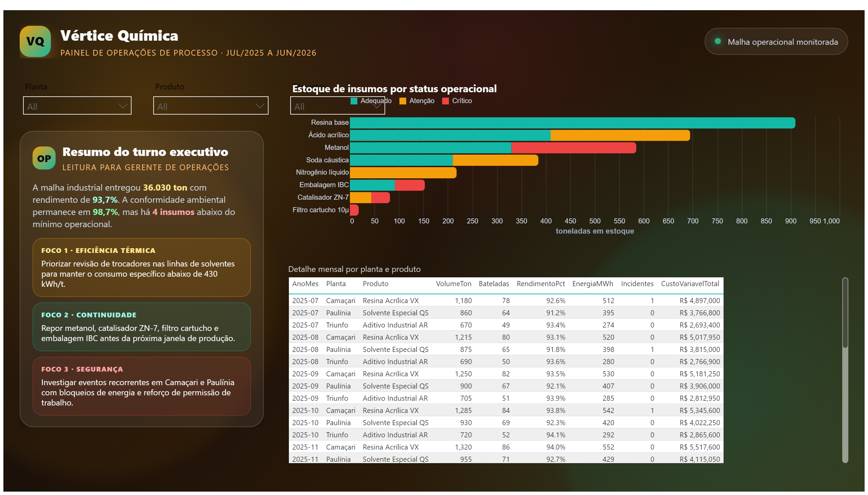Sort table by RendimentoPct column header
This screenshot has width=868, height=495.
pos(540,284)
